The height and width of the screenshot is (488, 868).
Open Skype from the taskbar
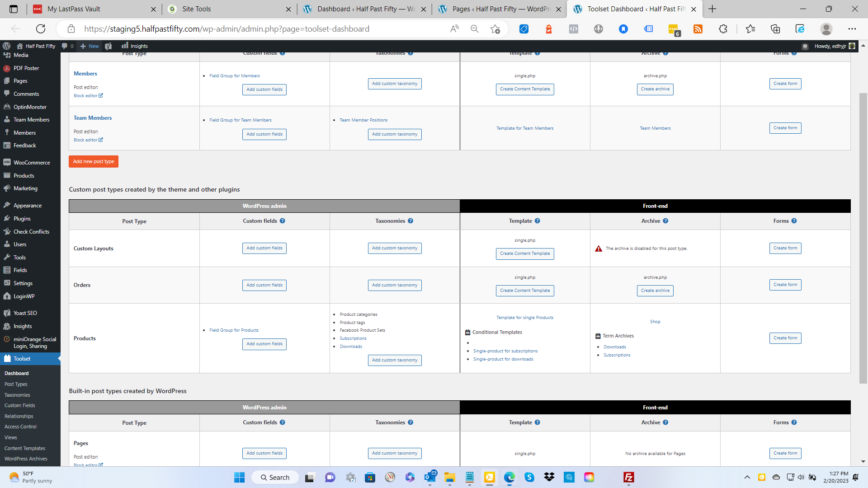tap(529, 477)
